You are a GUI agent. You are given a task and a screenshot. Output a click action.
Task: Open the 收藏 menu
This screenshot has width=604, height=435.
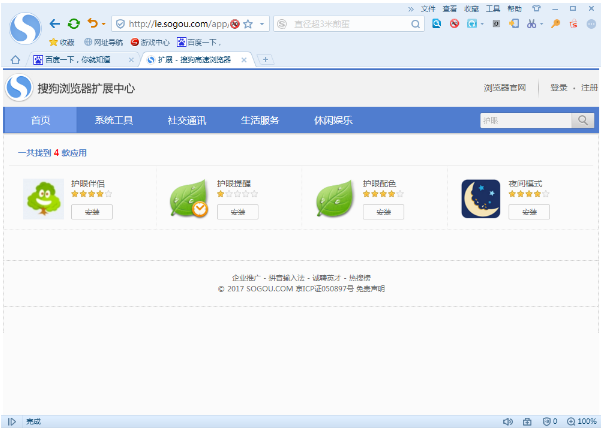coord(471,8)
